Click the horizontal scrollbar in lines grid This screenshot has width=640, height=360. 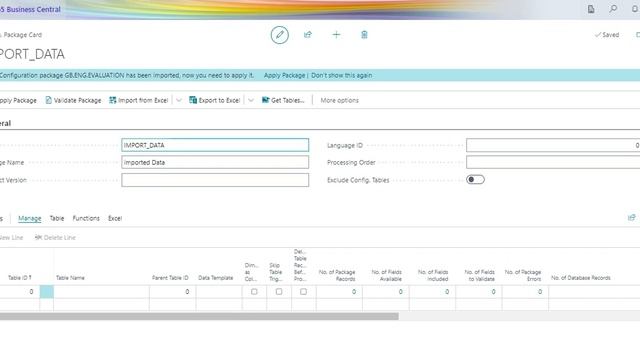tap(199, 316)
